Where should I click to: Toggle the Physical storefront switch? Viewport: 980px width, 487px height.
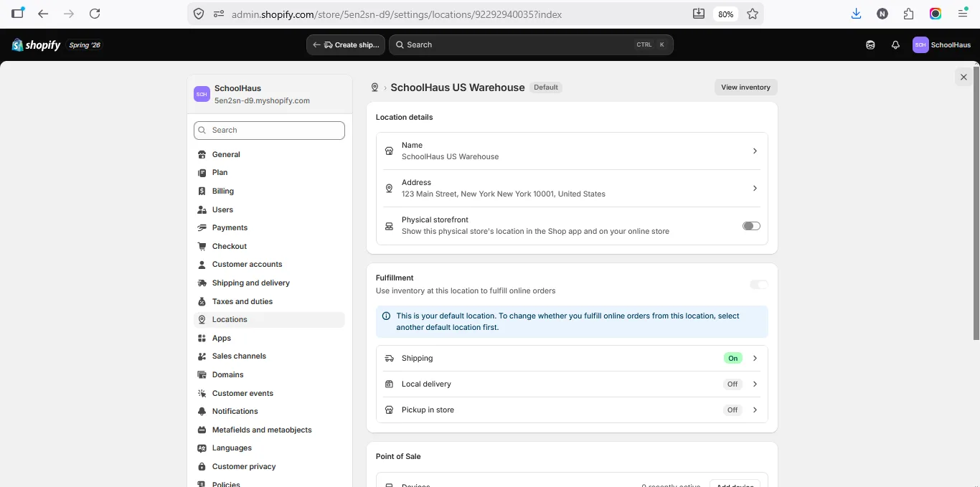(x=751, y=226)
